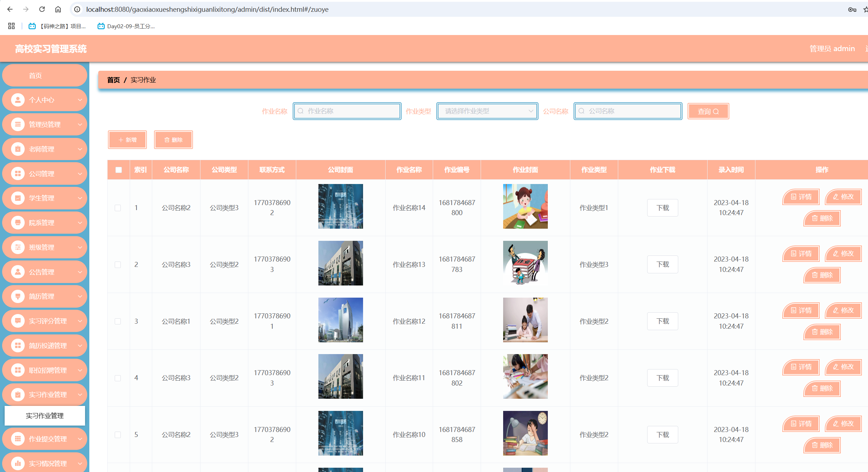
Task: Click 修改 for 作业名称12
Action: (x=843, y=310)
